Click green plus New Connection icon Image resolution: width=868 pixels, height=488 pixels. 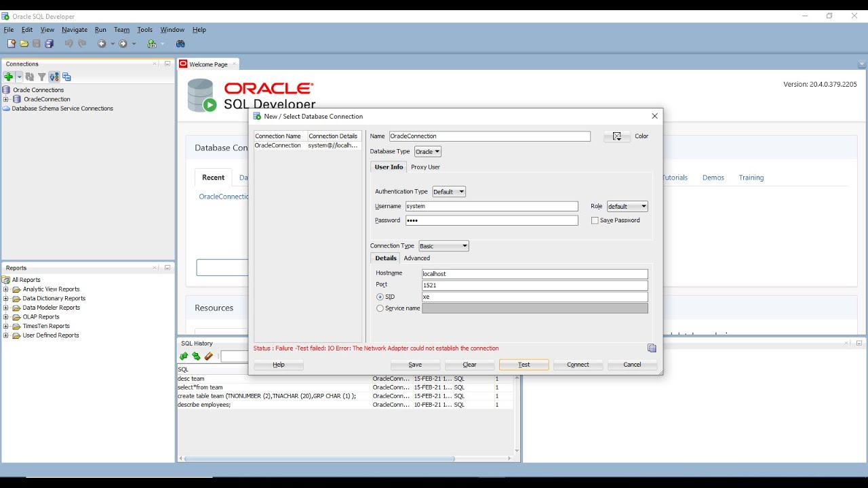[9, 77]
